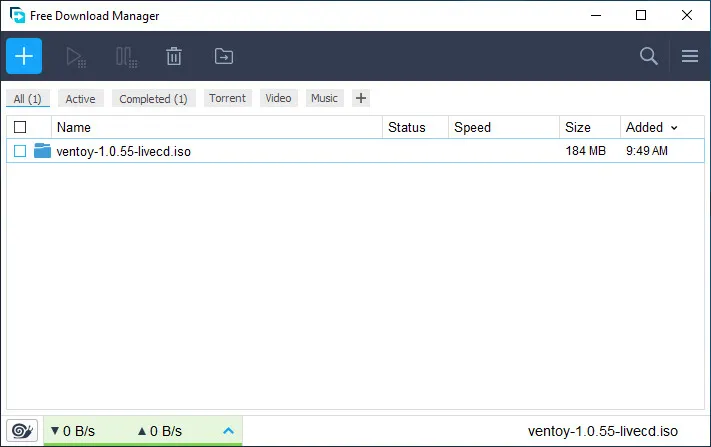
Task: Open the hamburger main menu
Action: (690, 56)
